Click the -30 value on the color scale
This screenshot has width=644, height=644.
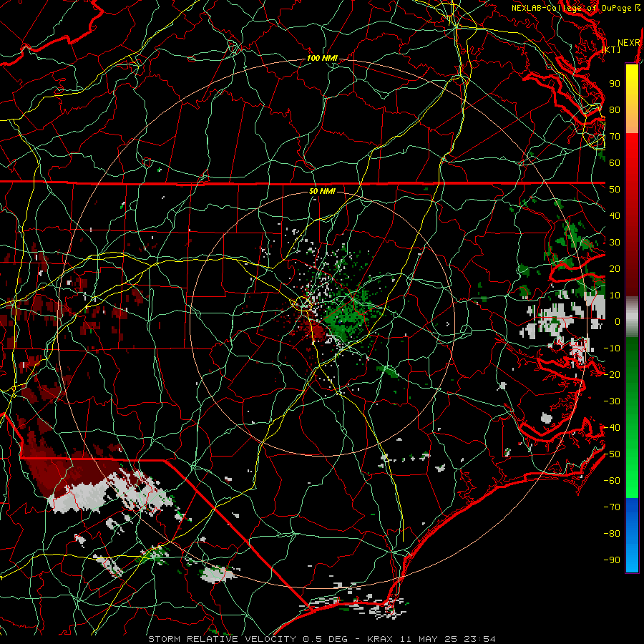tap(612, 401)
